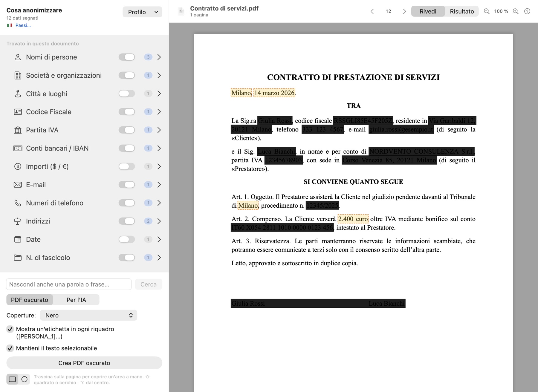Switch to the Rivedi tab
This screenshot has width=538, height=392.
428,11
